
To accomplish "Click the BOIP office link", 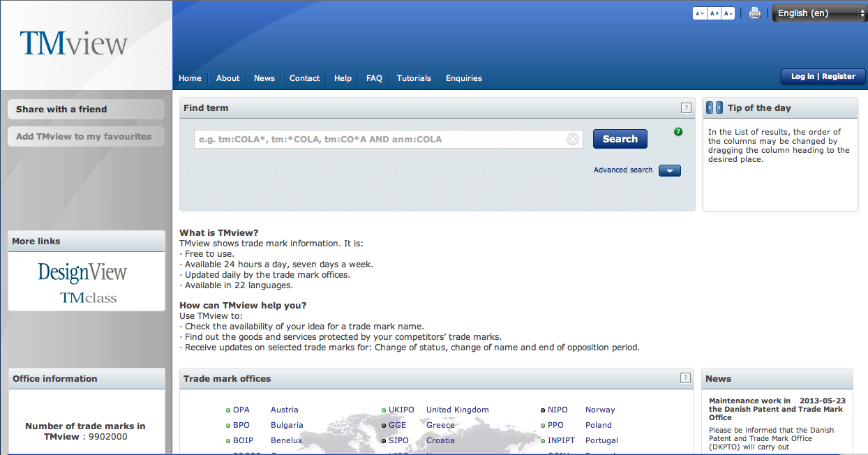I will click(243, 440).
